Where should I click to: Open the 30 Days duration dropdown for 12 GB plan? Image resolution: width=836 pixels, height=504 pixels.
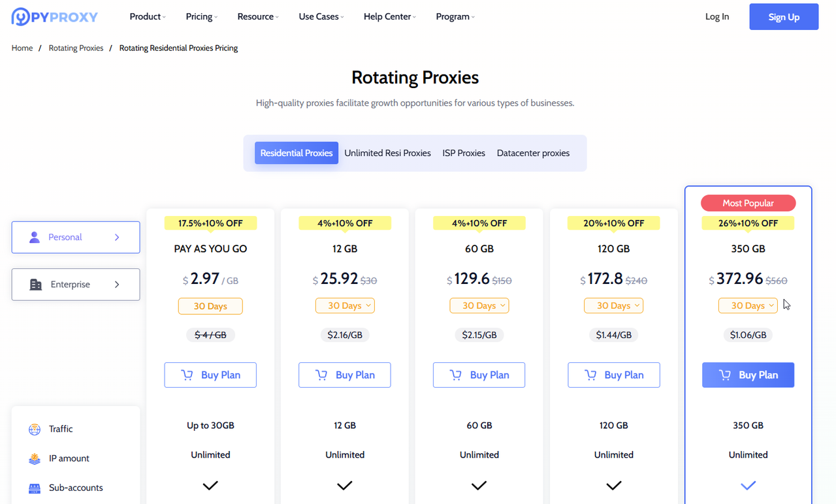coord(345,305)
